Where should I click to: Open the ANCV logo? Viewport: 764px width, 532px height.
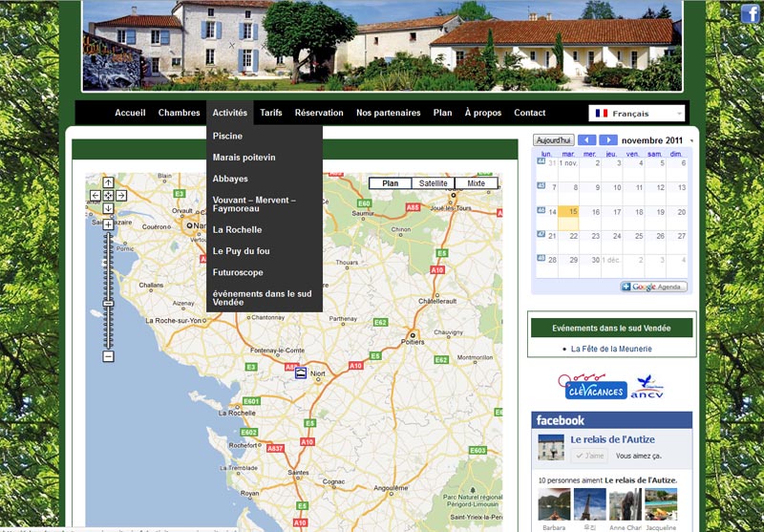tap(647, 387)
